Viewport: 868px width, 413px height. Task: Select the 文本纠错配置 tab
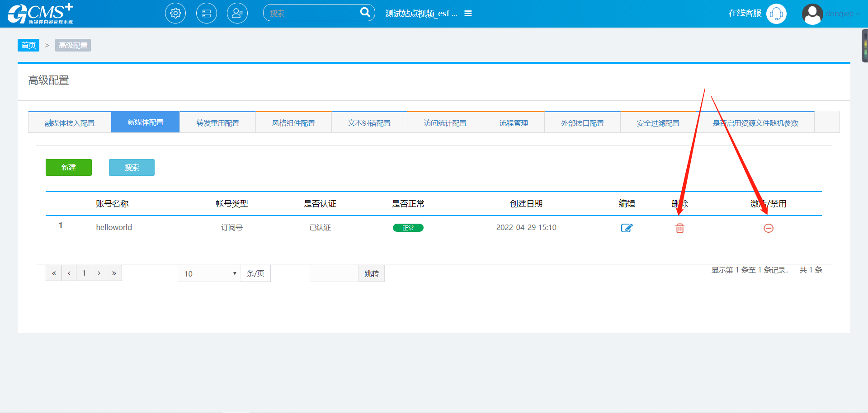tap(369, 123)
